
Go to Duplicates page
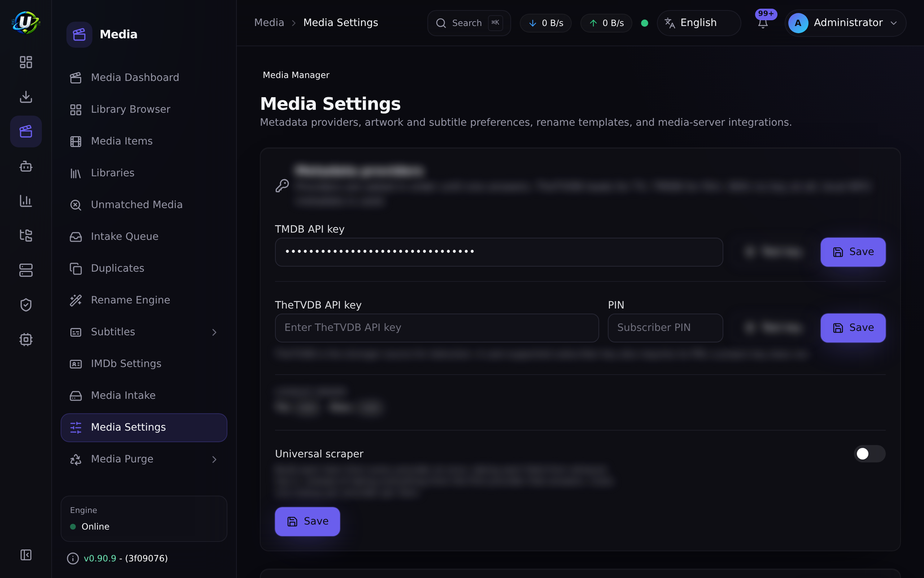pos(144,268)
